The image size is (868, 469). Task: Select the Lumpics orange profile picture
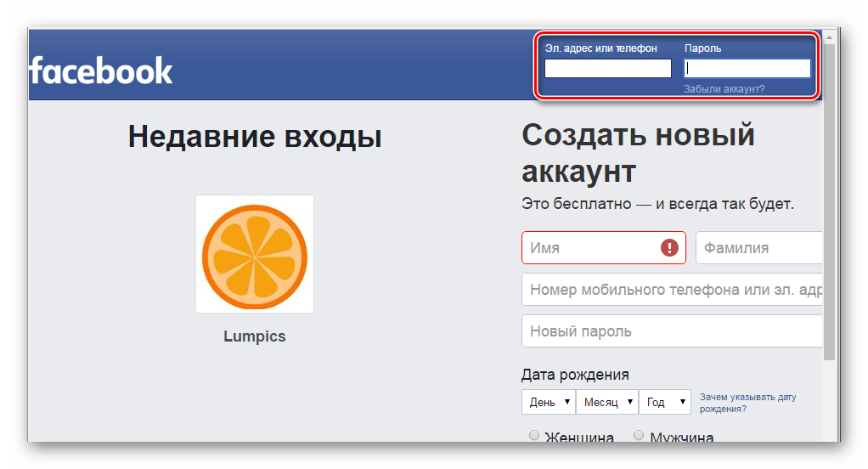pos(255,254)
